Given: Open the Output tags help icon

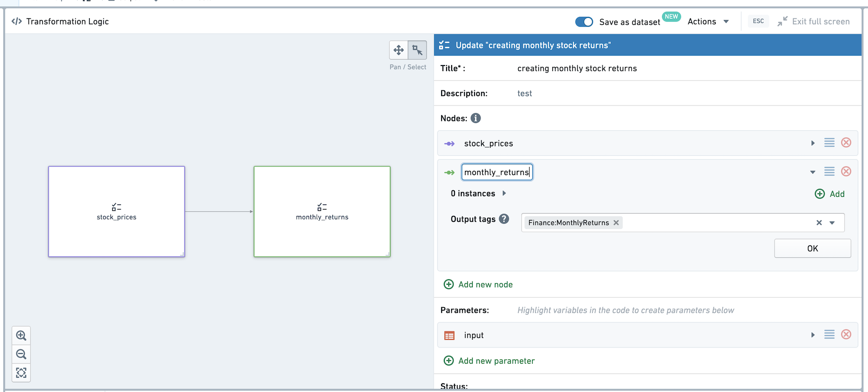Looking at the screenshot, I should click(504, 219).
